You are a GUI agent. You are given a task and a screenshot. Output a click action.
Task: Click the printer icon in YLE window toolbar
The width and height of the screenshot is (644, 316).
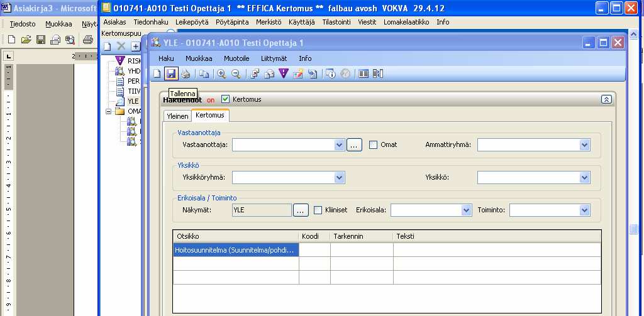[186, 74]
